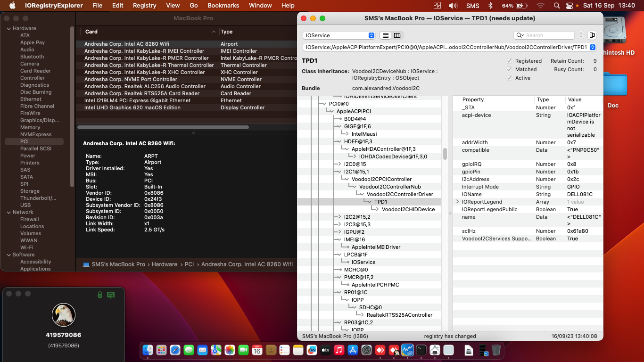Open the Registry menu
Viewport: 644px width, 362px height.
coord(144,6)
